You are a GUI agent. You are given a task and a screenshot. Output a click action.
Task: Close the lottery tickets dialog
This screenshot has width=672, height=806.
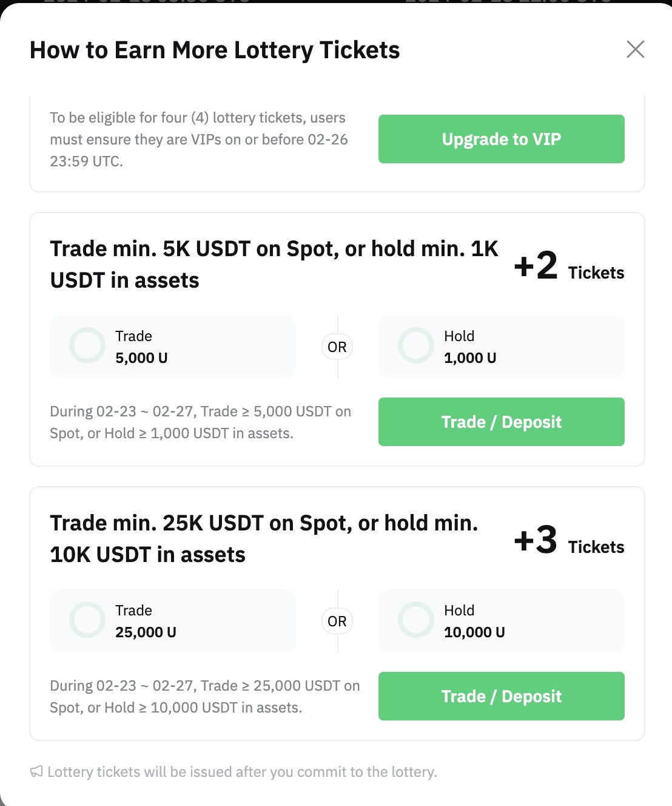635,49
